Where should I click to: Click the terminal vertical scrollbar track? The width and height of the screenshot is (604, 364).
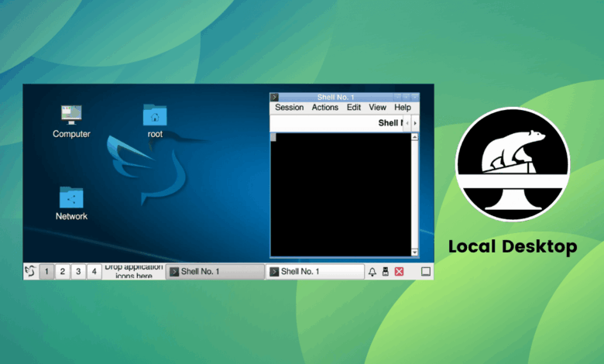tap(415, 194)
